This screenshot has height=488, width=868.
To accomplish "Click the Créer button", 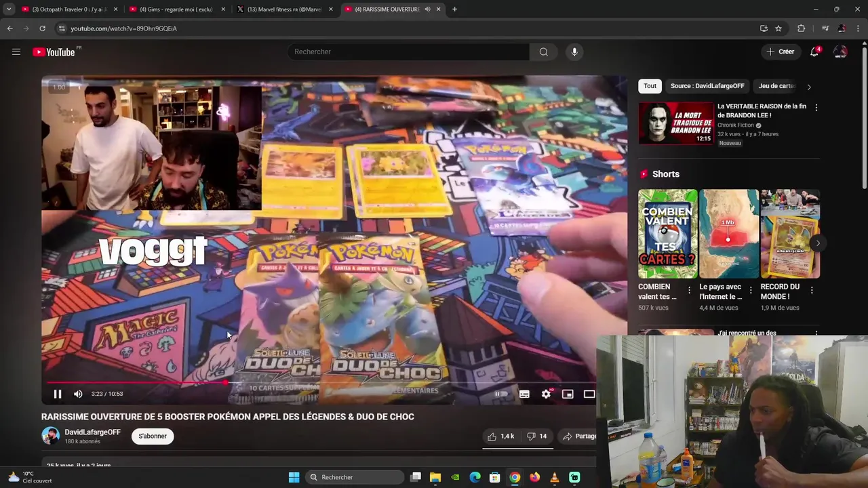I will [781, 52].
